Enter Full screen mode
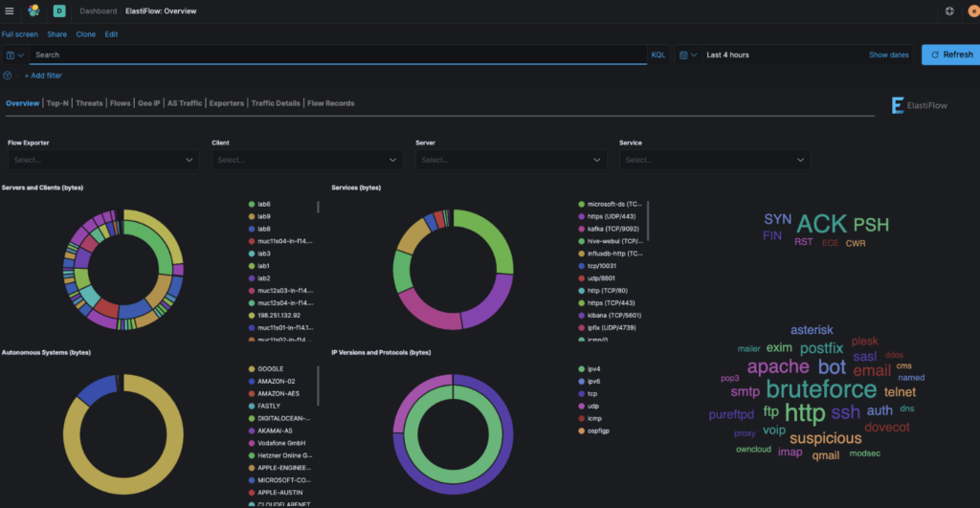 [x=19, y=34]
